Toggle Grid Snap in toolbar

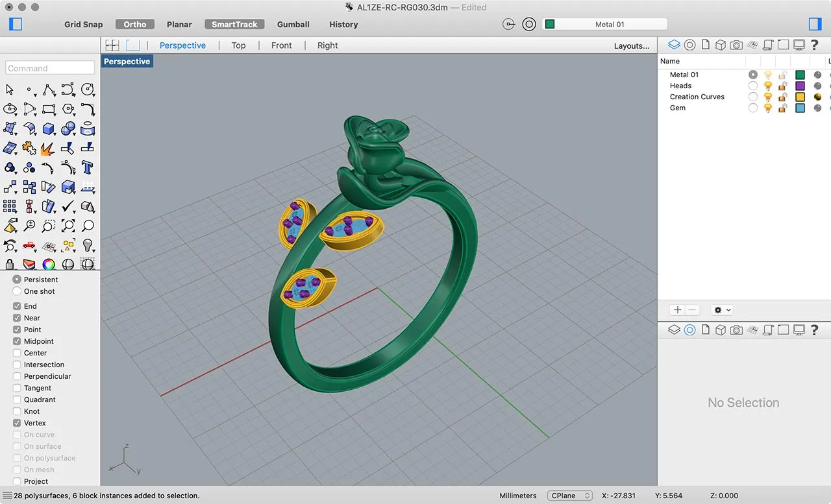click(x=84, y=24)
